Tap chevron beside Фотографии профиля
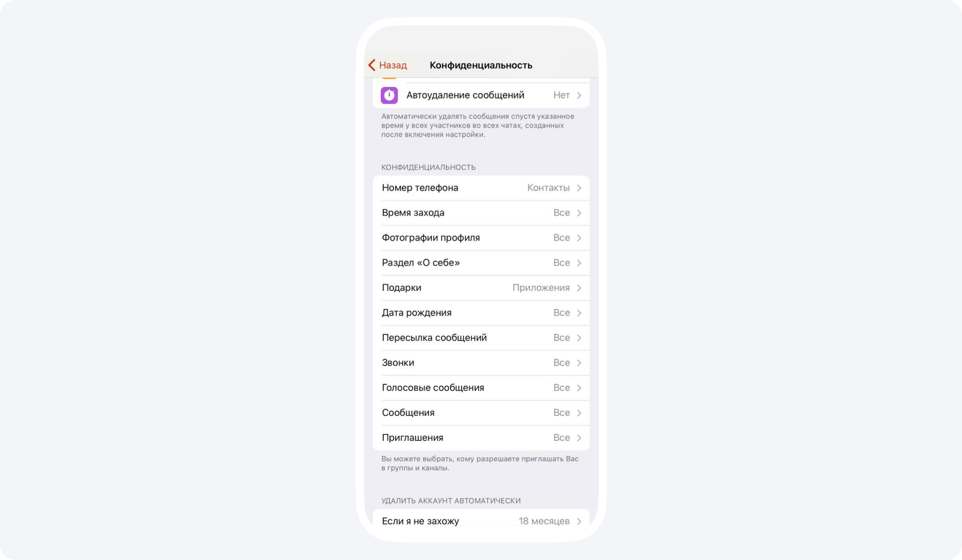The height and width of the screenshot is (560, 962). [579, 238]
